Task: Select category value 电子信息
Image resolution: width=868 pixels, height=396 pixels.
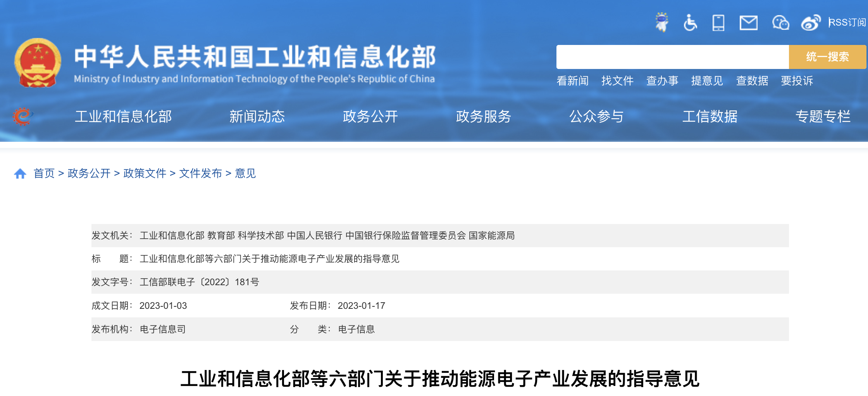Action: click(356, 329)
